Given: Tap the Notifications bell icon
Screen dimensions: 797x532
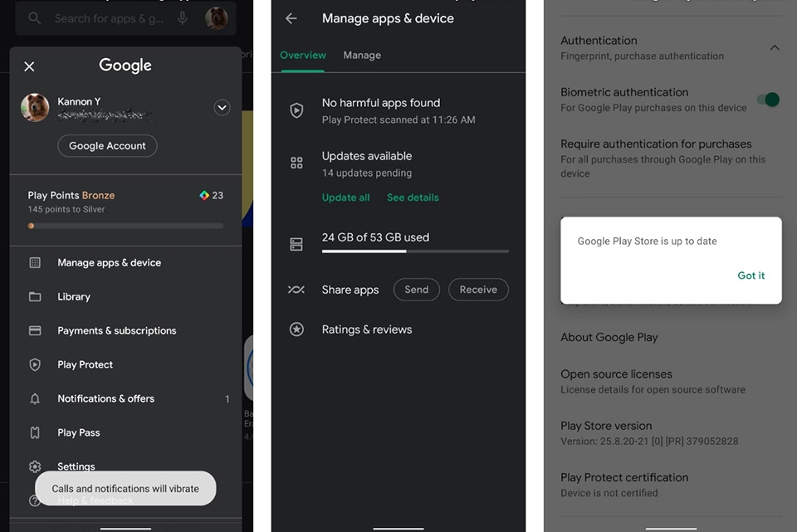Looking at the screenshot, I should pos(35,399).
